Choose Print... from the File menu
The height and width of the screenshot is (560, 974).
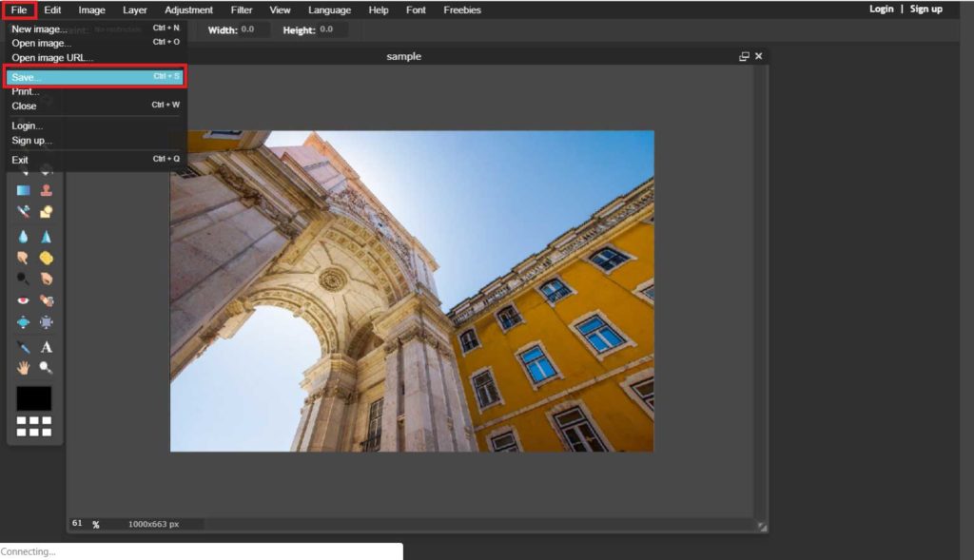[96, 91]
